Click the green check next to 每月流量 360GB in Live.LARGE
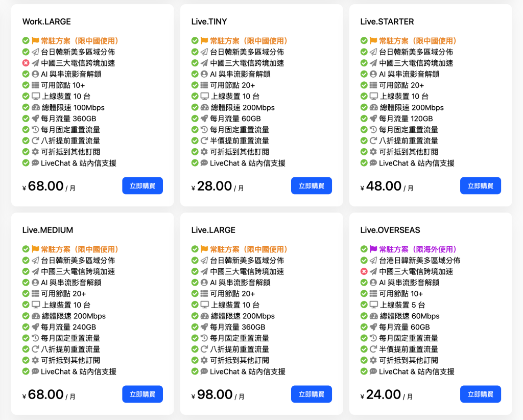The height and width of the screenshot is (420, 523). [x=195, y=327]
